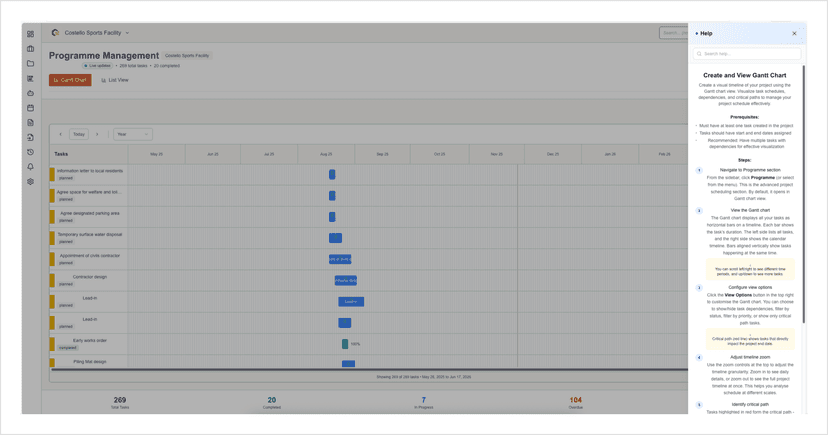The image size is (828, 435).
Task: Click the Aug 25 month header
Action: (326, 154)
